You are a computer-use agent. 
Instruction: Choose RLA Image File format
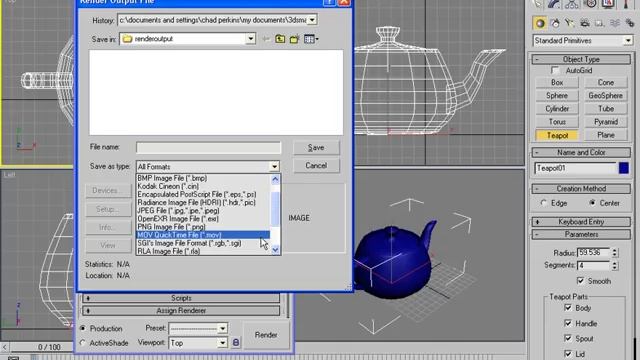point(203,251)
